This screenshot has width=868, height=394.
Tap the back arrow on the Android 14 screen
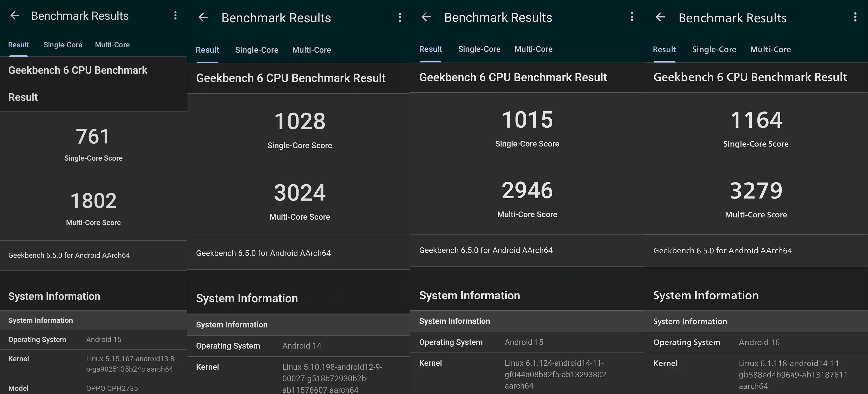coord(203,17)
